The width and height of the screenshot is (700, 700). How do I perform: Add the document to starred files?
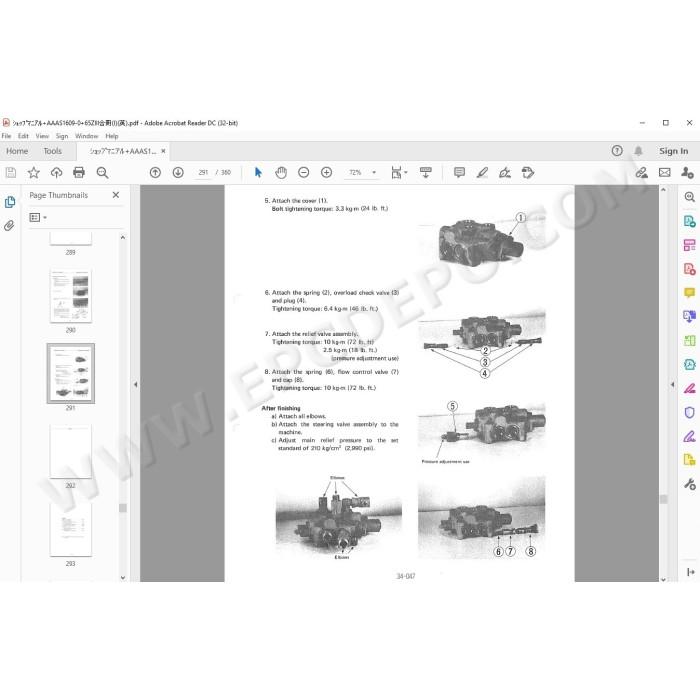[x=33, y=172]
